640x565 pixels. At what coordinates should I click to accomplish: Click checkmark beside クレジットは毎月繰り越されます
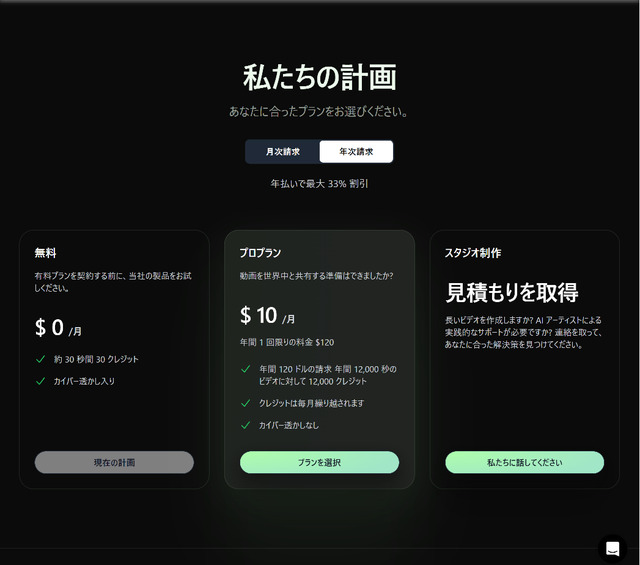246,403
